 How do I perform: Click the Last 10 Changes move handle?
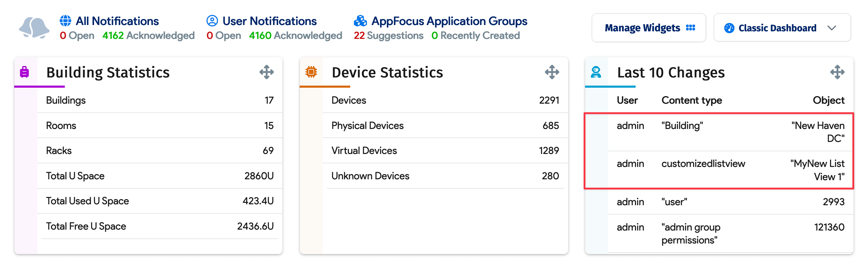(x=837, y=72)
